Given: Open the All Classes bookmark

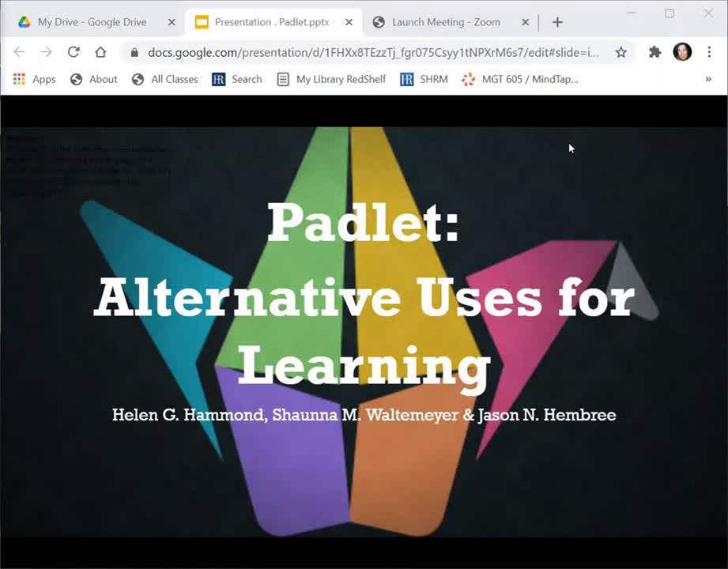Looking at the screenshot, I should [165, 79].
